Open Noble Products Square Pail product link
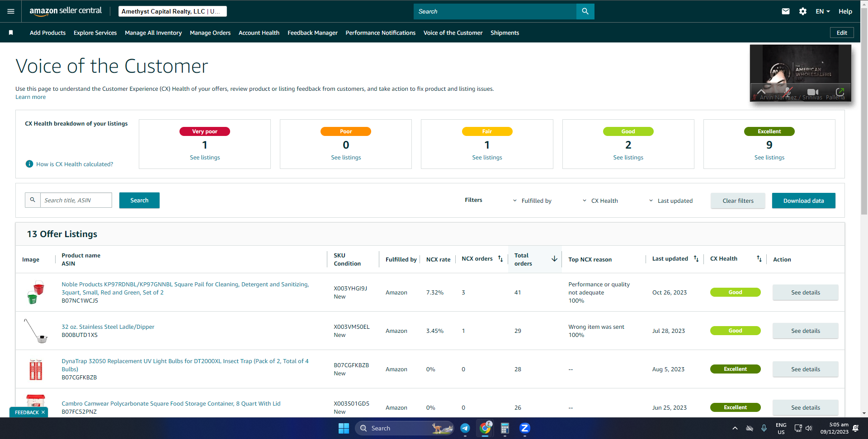The width and height of the screenshot is (868, 439). [185, 288]
